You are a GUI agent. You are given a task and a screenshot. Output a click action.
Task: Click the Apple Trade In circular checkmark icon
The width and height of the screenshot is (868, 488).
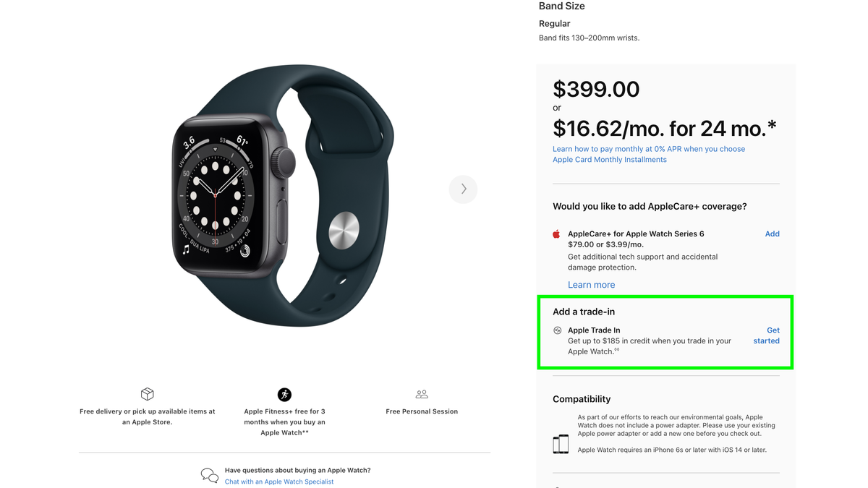pos(557,330)
